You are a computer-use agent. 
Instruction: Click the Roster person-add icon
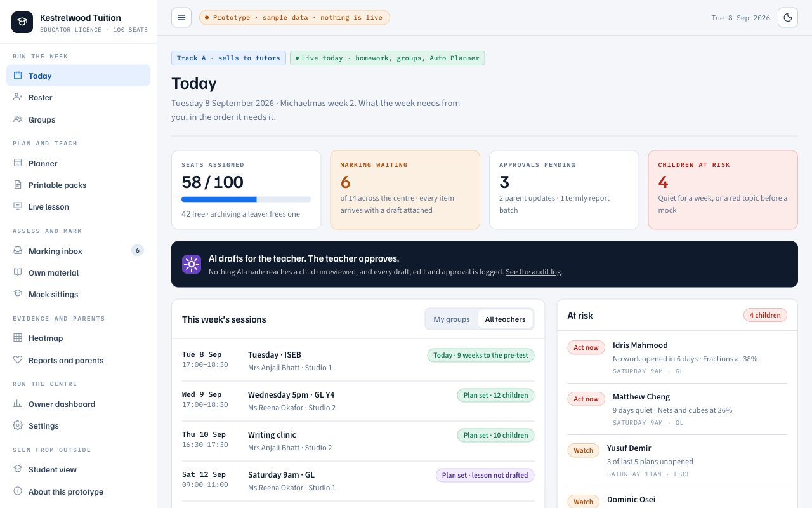tap(18, 97)
